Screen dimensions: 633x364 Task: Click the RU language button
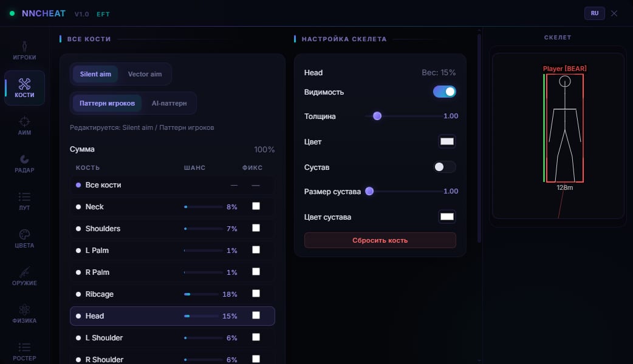click(594, 13)
